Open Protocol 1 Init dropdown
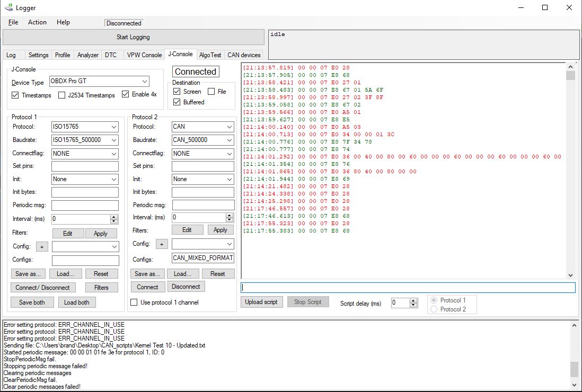The height and width of the screenshot is (392, 582). point(85,179)
